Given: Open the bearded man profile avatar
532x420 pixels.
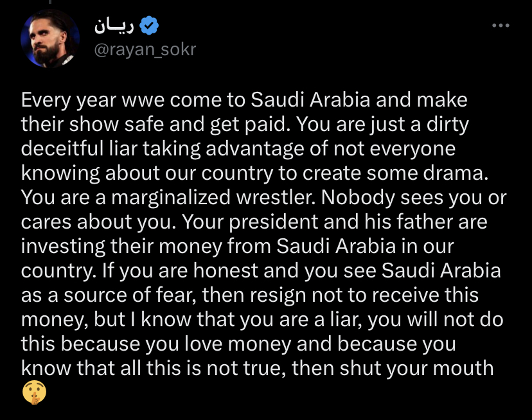Looking at the screenshot, I should coord(50,39).
